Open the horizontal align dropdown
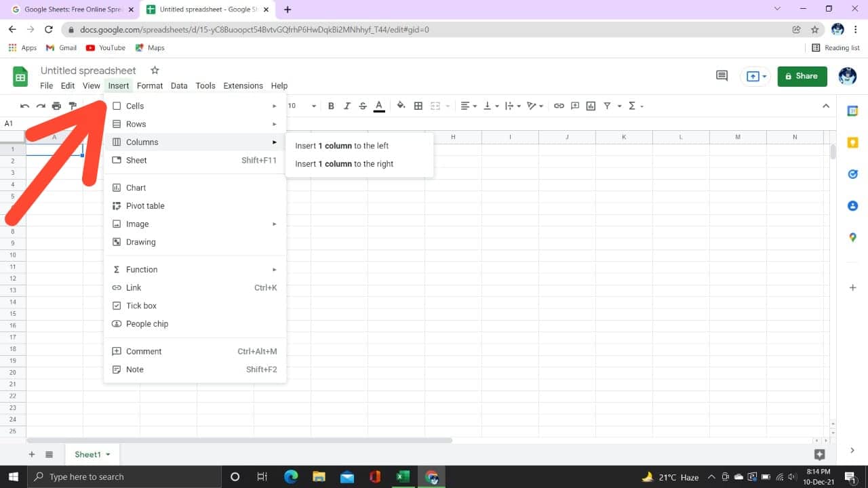This screenshot has width=868, height=488. (x=469, y=106)
